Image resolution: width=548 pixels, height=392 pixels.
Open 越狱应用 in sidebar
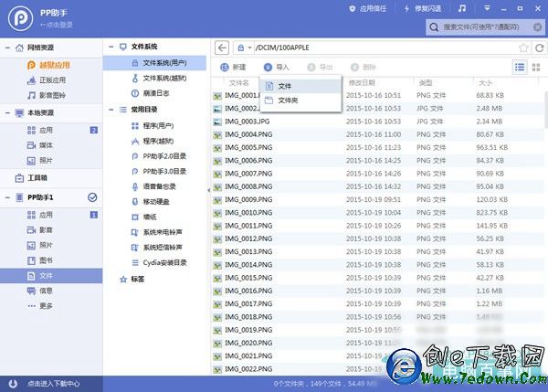click(48, 65)
